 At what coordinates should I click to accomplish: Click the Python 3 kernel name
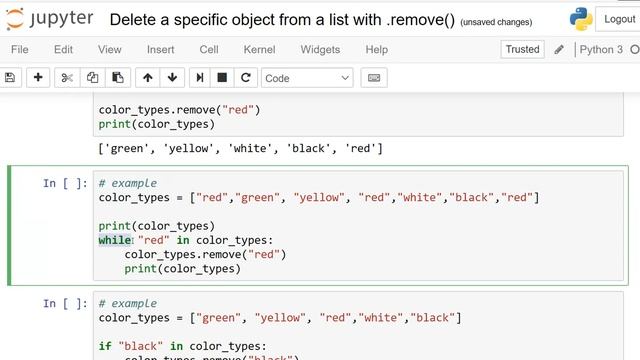(601, 50)
